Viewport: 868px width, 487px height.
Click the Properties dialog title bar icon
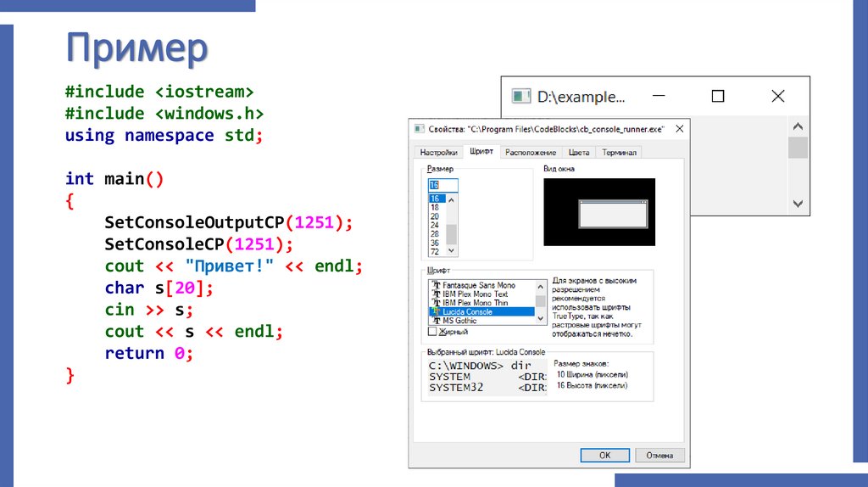(418, 129)
